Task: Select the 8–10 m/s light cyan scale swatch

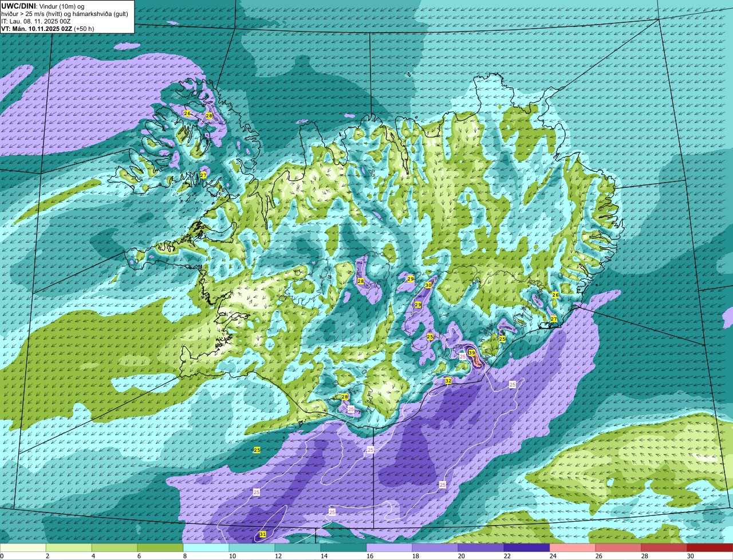Action: tap(206, 547)
